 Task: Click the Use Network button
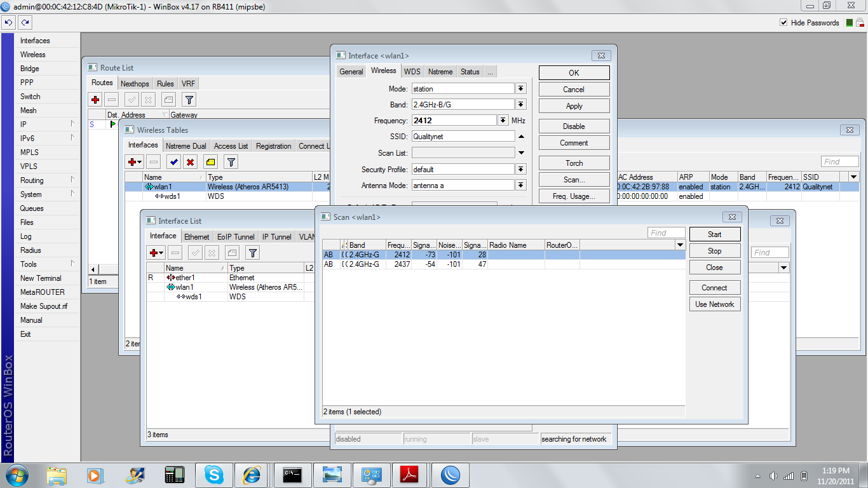pyautogui.click(x=715, y=304)
